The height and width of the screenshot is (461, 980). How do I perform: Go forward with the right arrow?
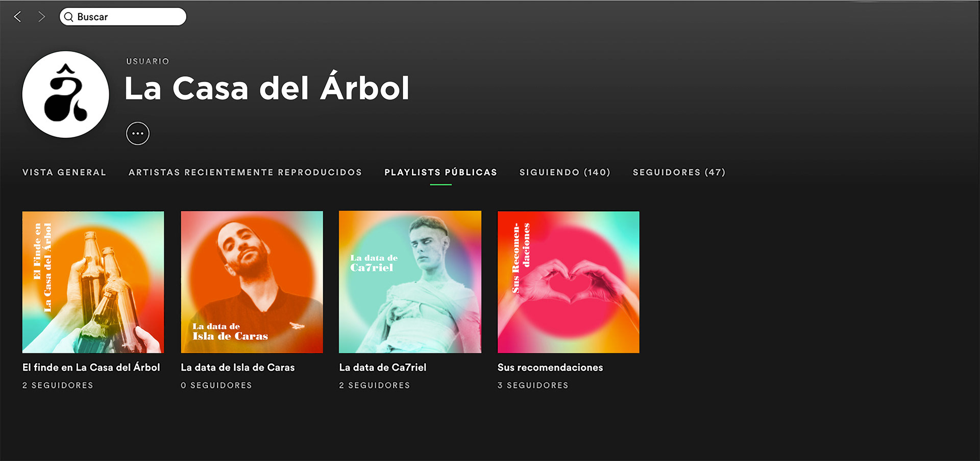tap(41, 17)
